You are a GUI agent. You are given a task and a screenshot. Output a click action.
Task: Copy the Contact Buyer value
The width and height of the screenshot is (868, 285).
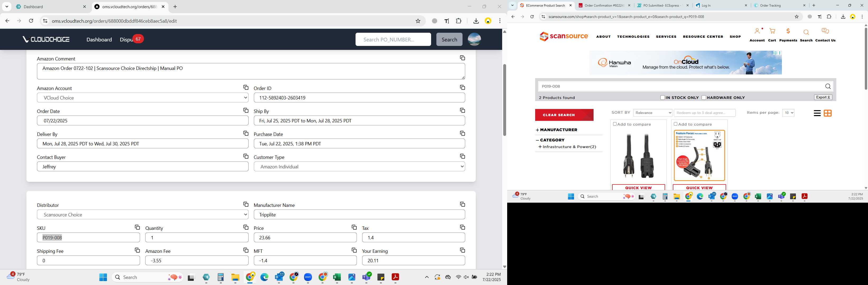coord(246,156)
